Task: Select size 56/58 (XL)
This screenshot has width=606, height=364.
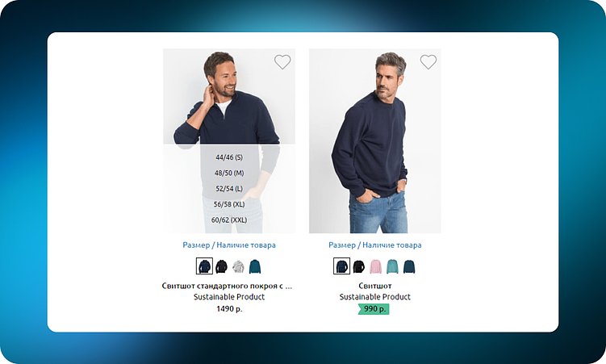Action: [x=229, y=204]
